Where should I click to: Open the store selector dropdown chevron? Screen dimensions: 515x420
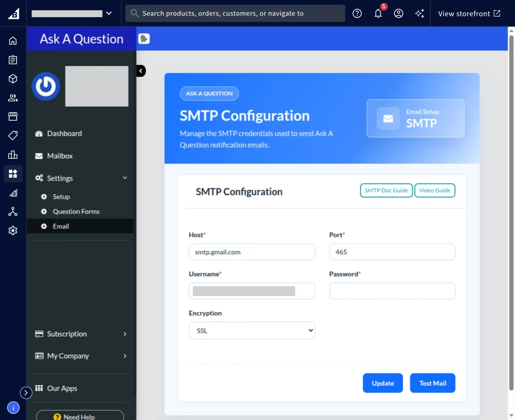(109, 13)
